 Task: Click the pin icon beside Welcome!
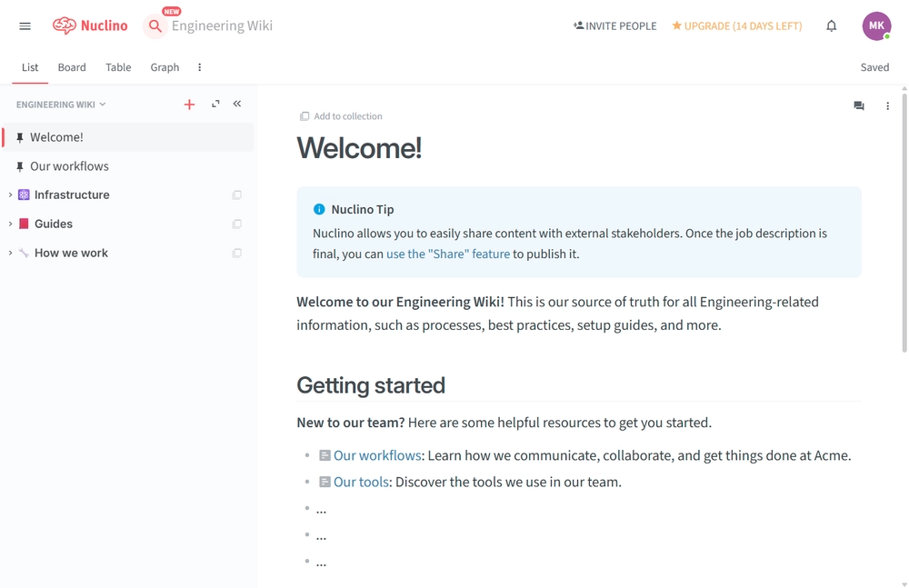click(20, 137)
